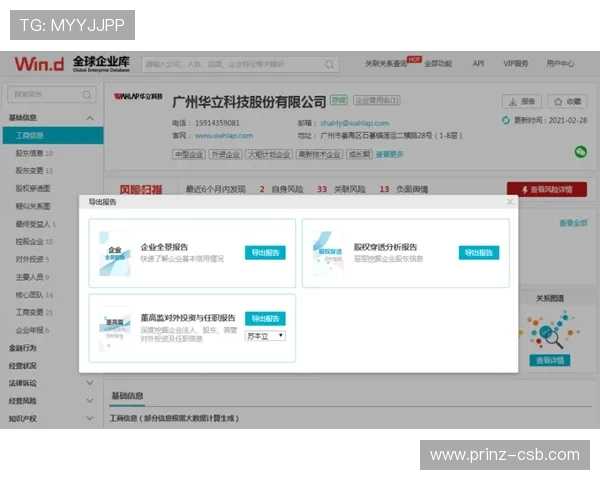
Task: Open the 苏本立 person dropdown
Action: 265,336
